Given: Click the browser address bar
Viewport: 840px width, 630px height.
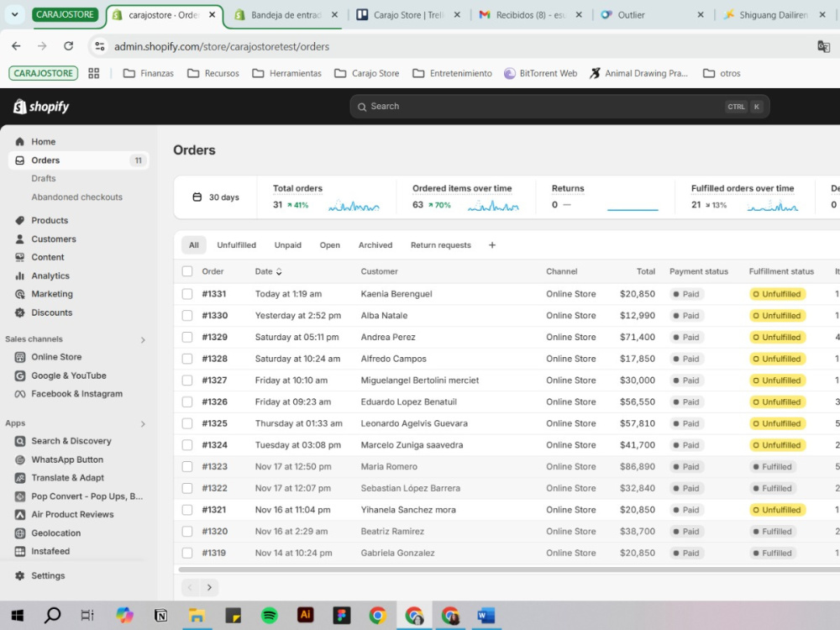Looking at the screenshot, I should [450, 46].
